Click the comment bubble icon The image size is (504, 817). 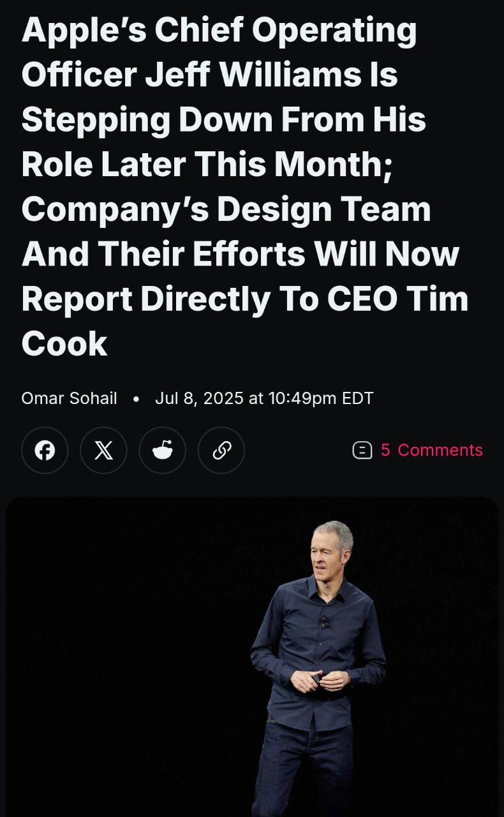pos(362,451)
